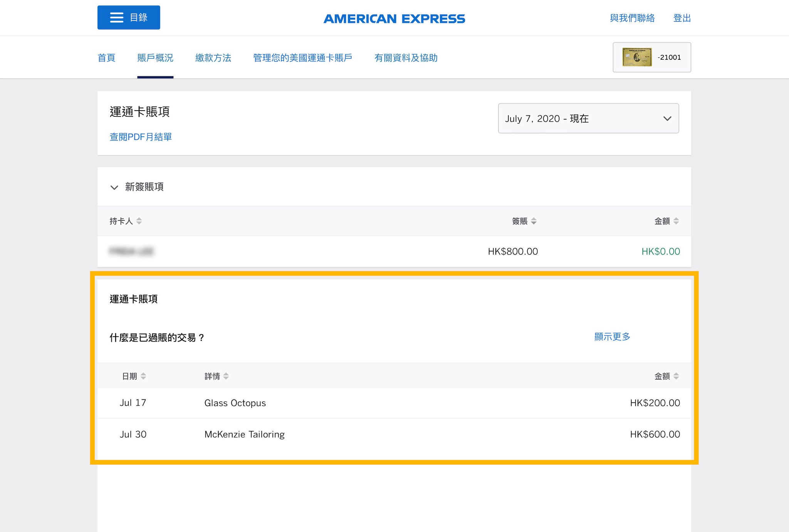The image size is (789, 532).
Task: Open the 目錄 hamburger menu button
Action: point(128,17)
